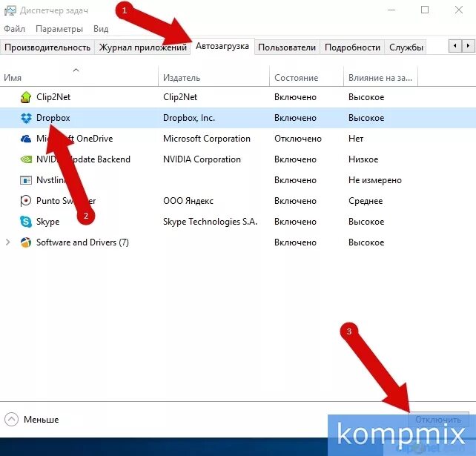The width and height of the screenshot is (476, 456).
Task: Click the Отключено status of OneDrive
Action: 298,139
